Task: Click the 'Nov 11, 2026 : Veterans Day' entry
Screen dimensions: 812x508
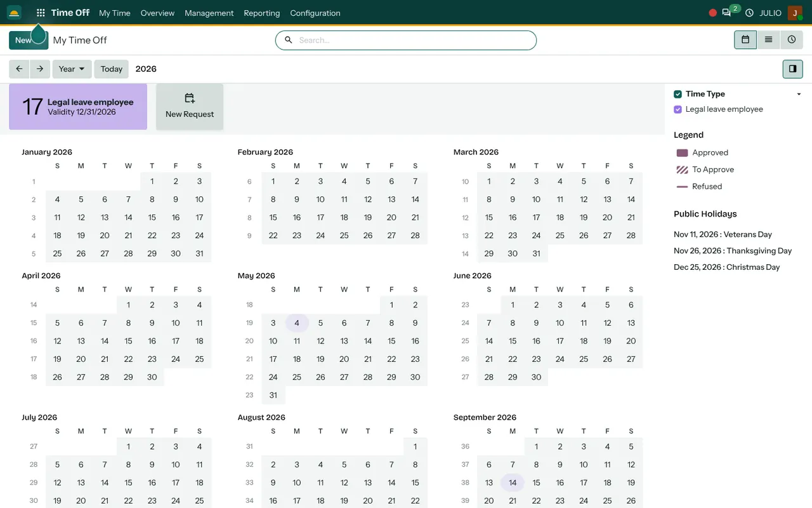Action: pyautogui.click(x=723, y=234)
